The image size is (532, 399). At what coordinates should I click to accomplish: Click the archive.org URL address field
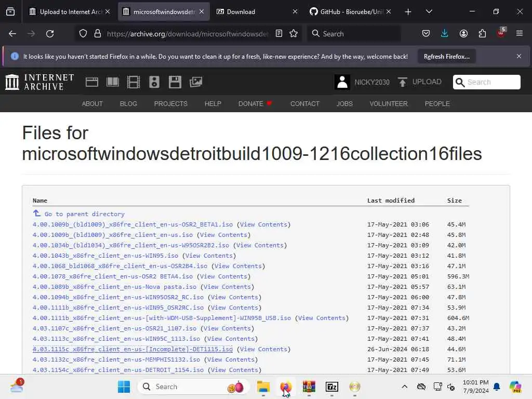click(x=187, y=34)
